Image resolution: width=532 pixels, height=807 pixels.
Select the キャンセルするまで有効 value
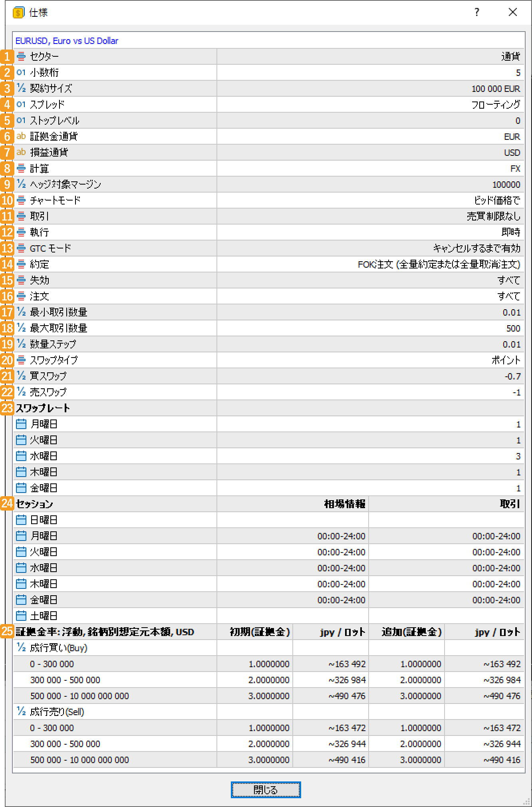477,248
